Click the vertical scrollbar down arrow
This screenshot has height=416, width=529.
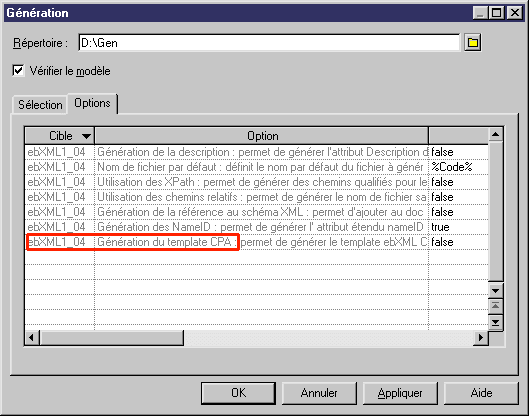(495, 290)
